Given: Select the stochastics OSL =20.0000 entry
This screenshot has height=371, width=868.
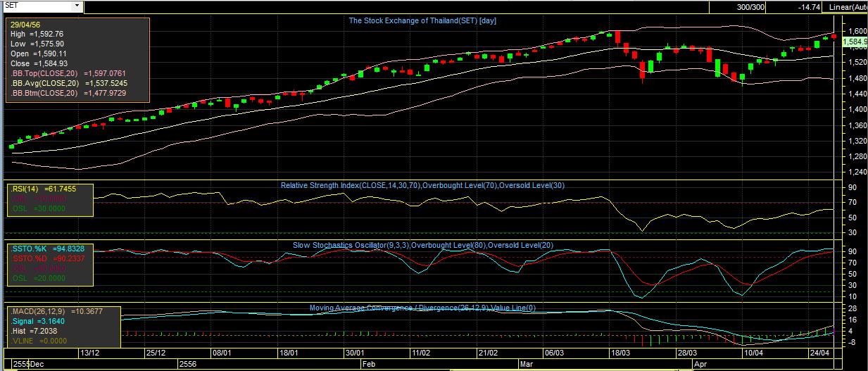Looking at the screenshot, I should (x=39, y=278).
